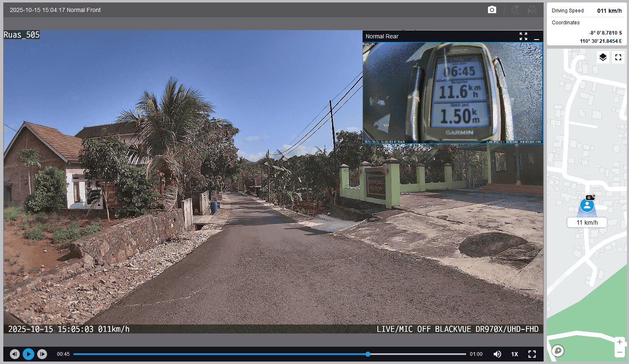Change the 1X playback speed
This screenshot has width=629, height=364.
(x=515, y=354)
